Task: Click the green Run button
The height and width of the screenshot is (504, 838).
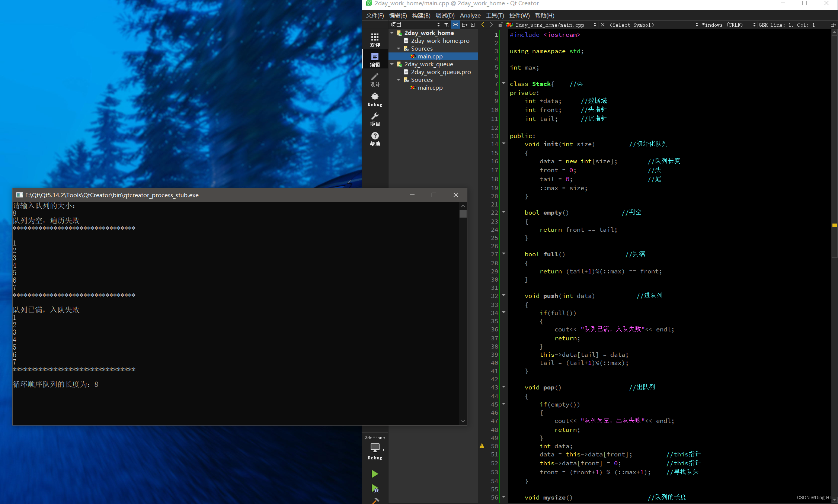Action: click(375, 473)
